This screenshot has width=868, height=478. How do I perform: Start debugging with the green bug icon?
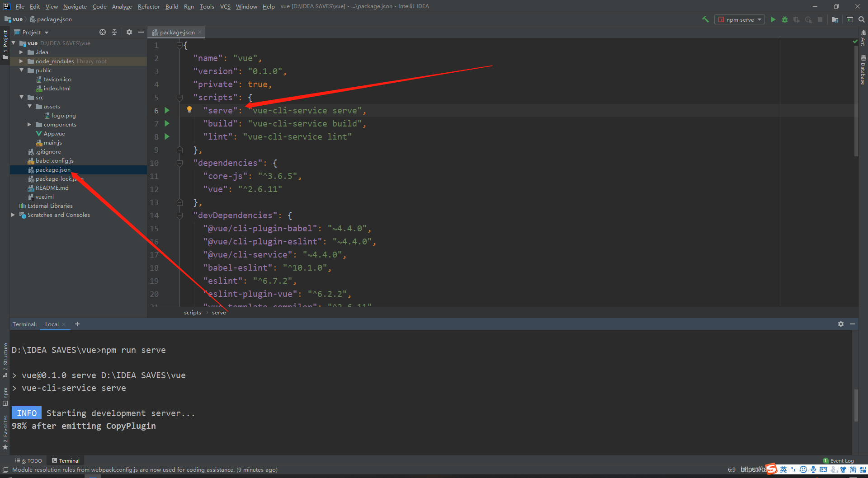point(785,19)
